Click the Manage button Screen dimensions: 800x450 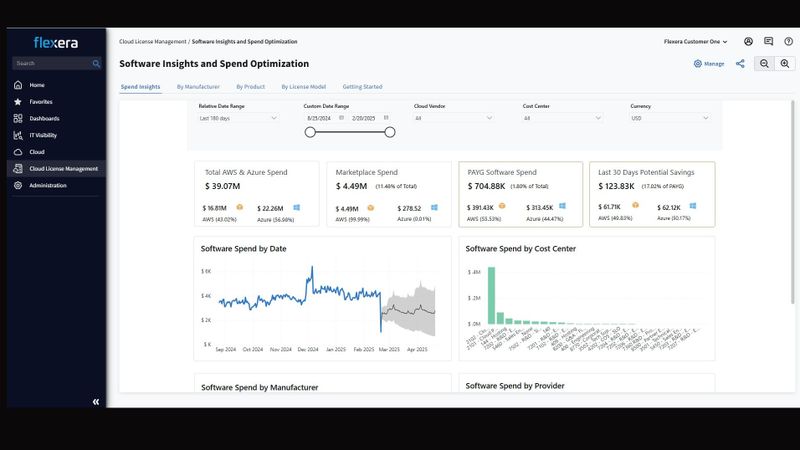coord(709,64)
